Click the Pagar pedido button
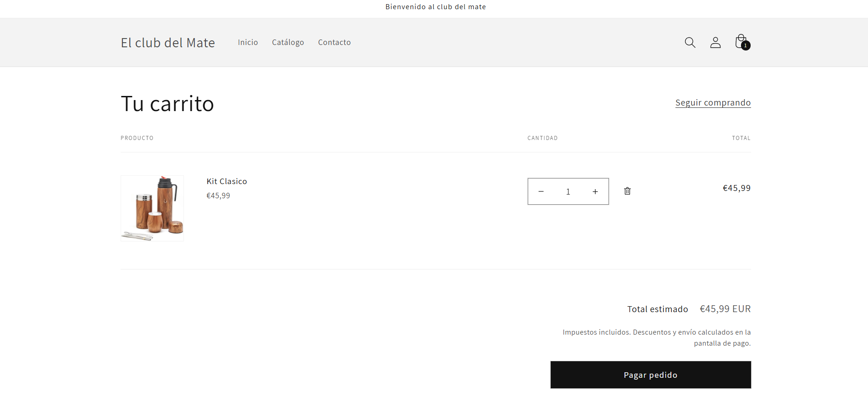Viewport: 868px width, 420px height. click(x=651, y=375)
